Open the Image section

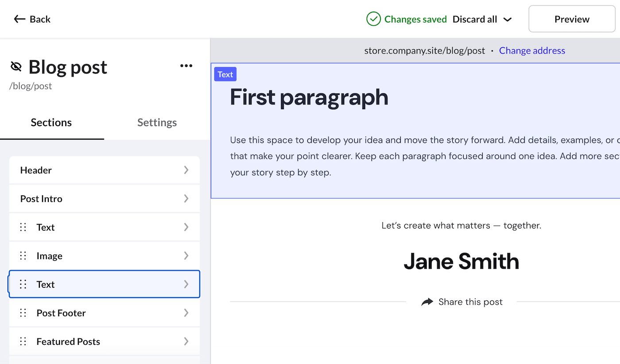coord(105,256)
